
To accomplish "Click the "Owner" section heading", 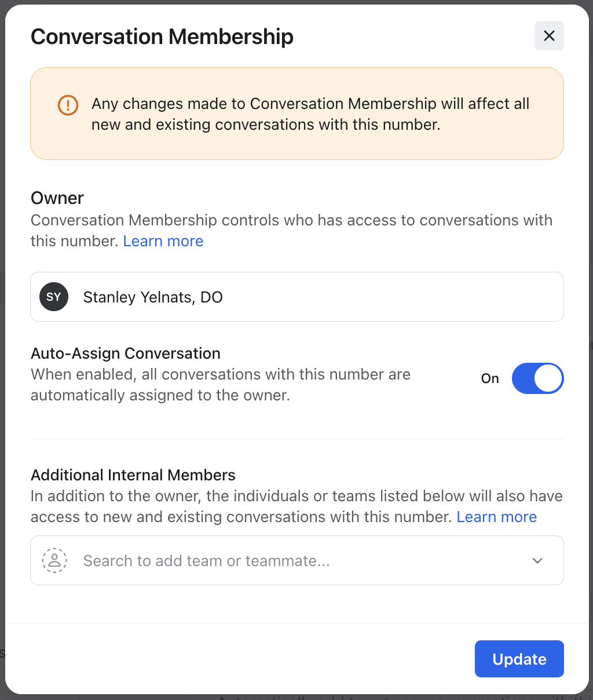I will pos(57,198).
